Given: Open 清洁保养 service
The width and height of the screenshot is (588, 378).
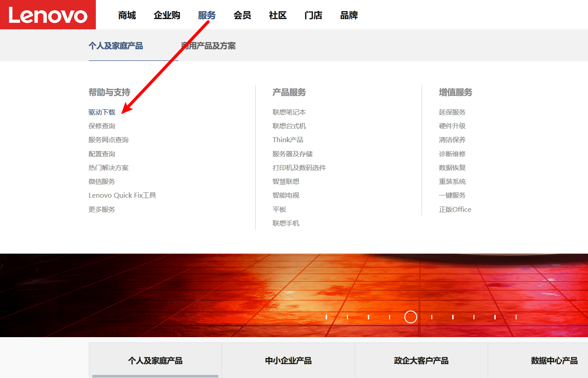Looking at the screenshot, I should 452,140.
